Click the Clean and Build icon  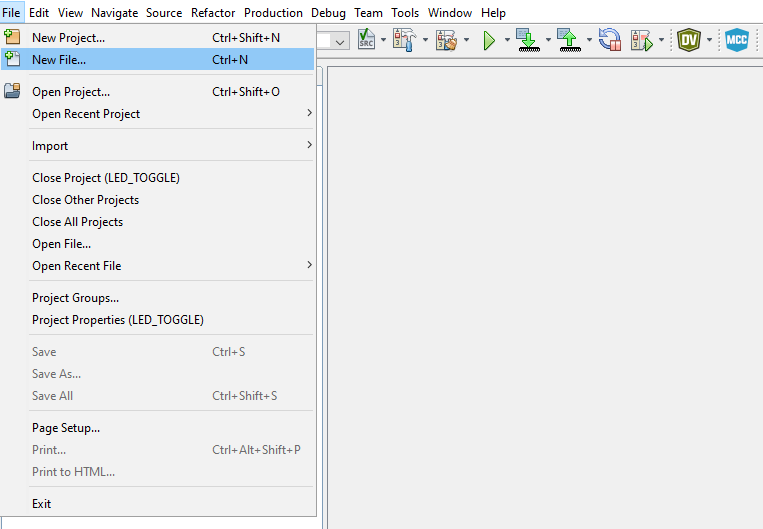[x=445, y=41]
